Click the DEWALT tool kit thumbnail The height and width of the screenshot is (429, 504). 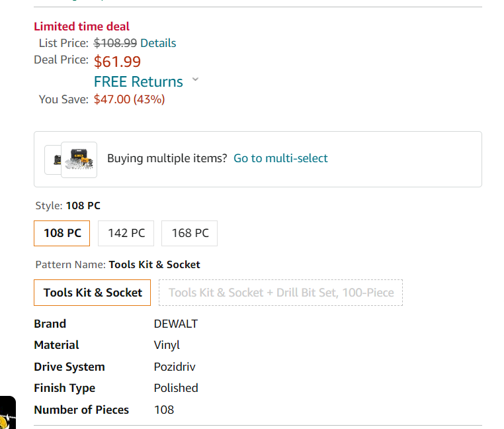tap(79, 160)
